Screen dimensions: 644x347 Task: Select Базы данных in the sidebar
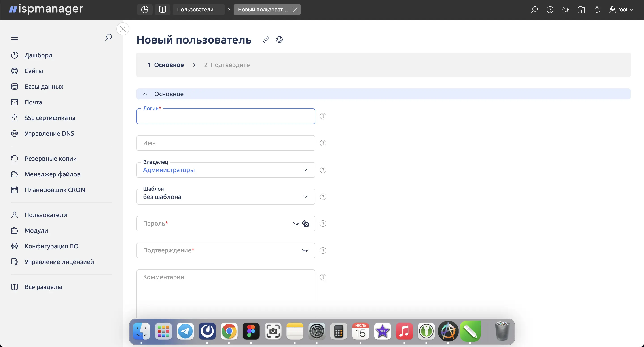(x=44, y=86)
